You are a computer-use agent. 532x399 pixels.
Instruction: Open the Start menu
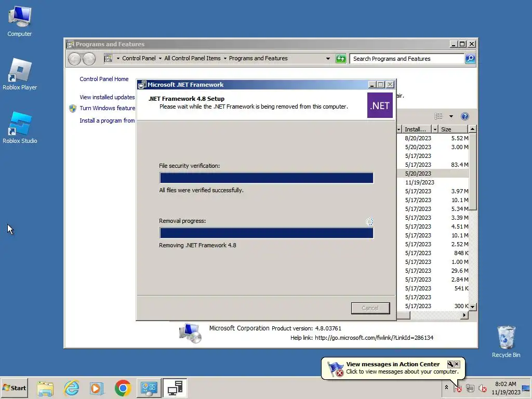[14, 388]
